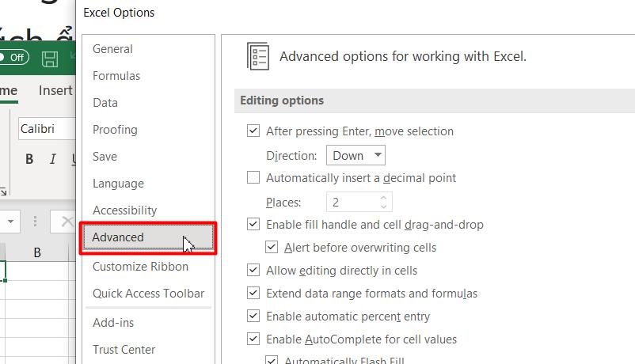Uncheck After pressing Enter, move selection

253,131
